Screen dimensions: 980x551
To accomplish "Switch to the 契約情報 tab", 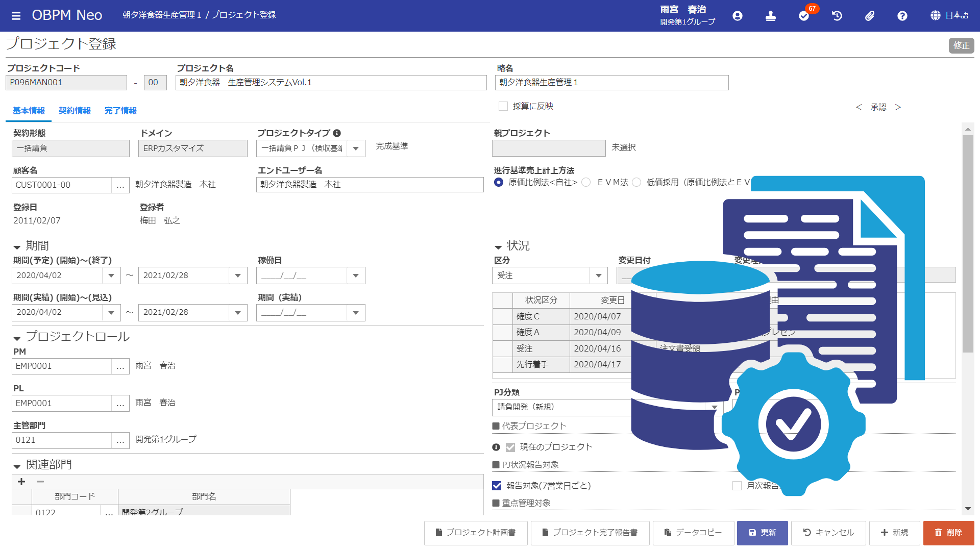I will pos(75,111).
